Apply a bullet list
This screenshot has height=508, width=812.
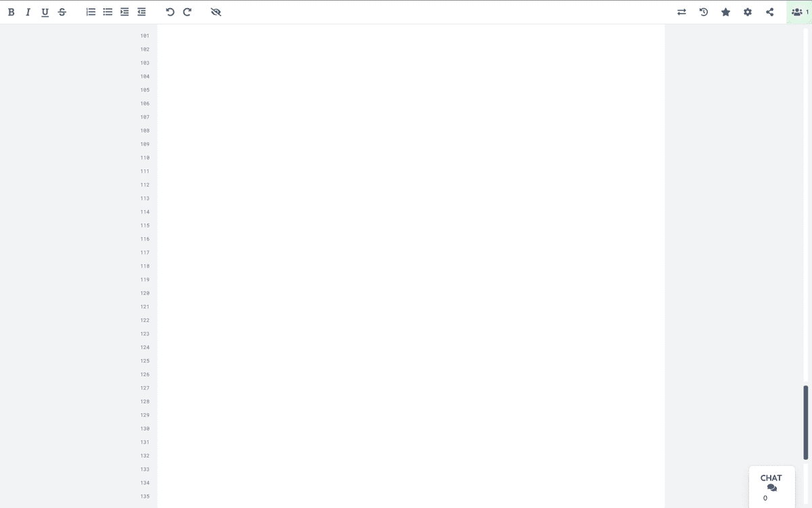point(107,12)
